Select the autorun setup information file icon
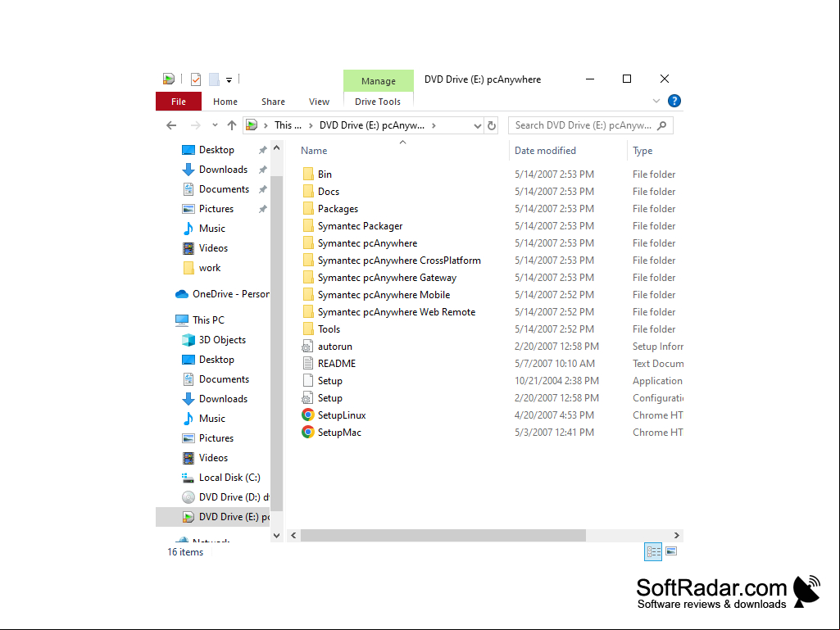Viewport: 840px width, 630px height. coord(308,346)
